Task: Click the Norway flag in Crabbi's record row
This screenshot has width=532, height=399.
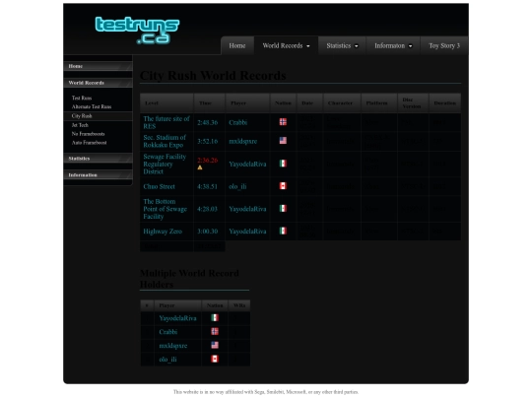Action: 283,122
